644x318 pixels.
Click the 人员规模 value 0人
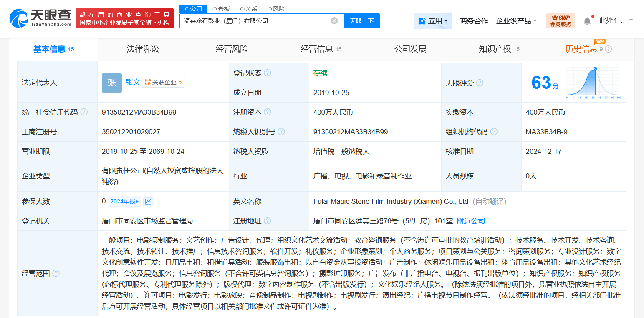coord(531,176)
